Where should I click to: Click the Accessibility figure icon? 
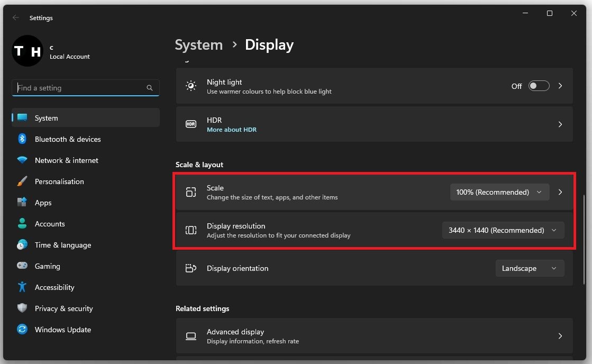(22, 287)
